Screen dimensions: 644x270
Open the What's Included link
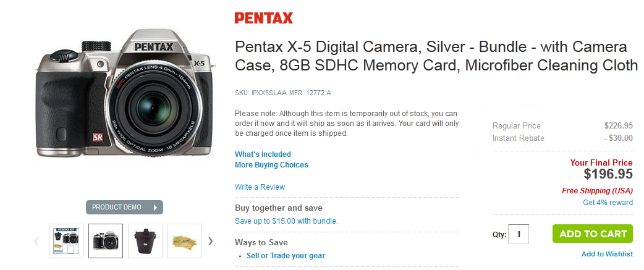263,154
